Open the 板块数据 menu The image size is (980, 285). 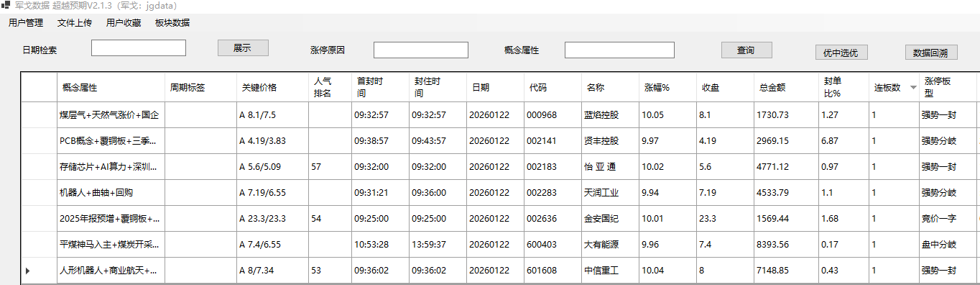[172, 22]
